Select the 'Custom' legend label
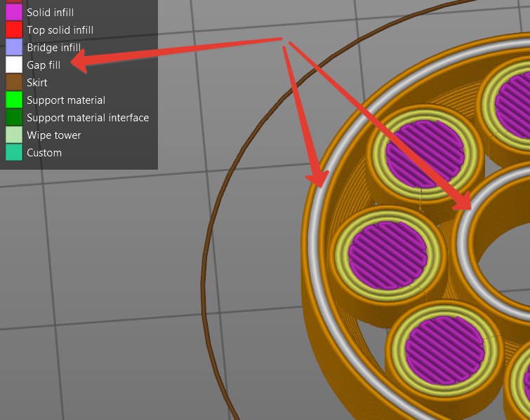Viewport: 530px width, 420px height. pos(44,153)
